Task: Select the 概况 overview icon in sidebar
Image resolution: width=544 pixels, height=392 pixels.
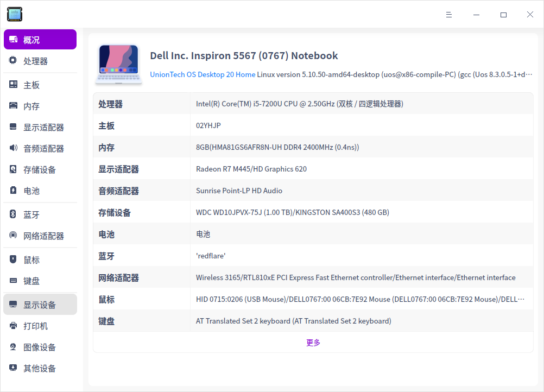Action: 13,39
